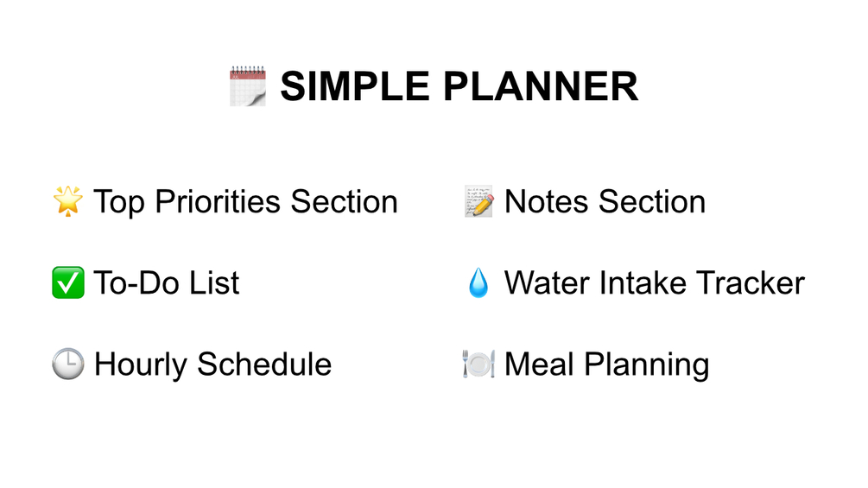Viewport: 868px width, 488px height.
Task: Click the word Schedule
Action: 264,364
